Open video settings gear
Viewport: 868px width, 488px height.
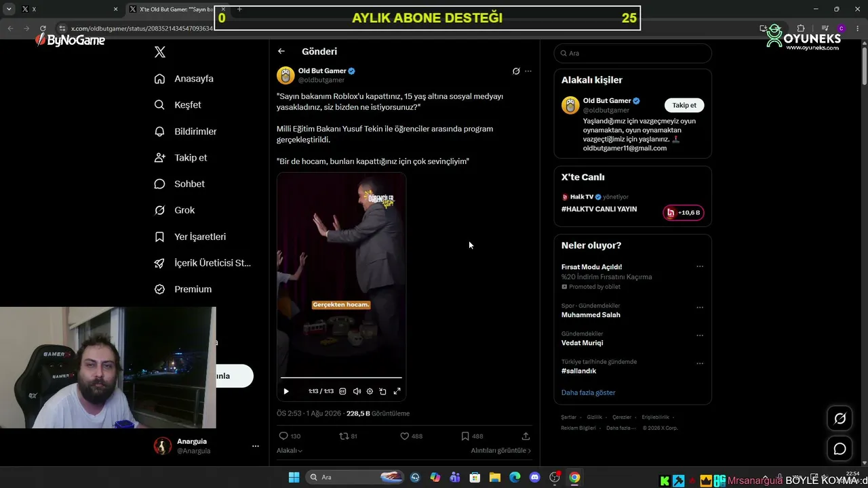pyautogui.click(x=370, y=391)
